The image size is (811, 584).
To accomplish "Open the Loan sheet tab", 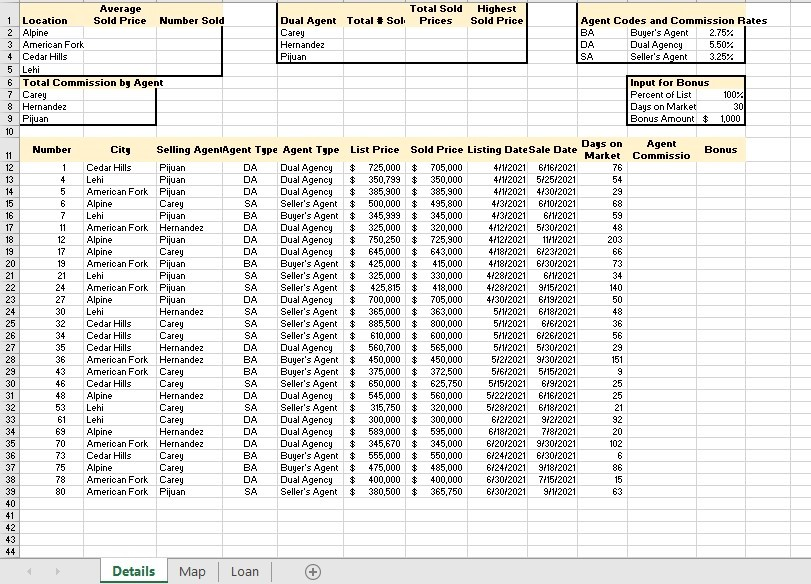I will pyautogui.click(x=245, y=572).
